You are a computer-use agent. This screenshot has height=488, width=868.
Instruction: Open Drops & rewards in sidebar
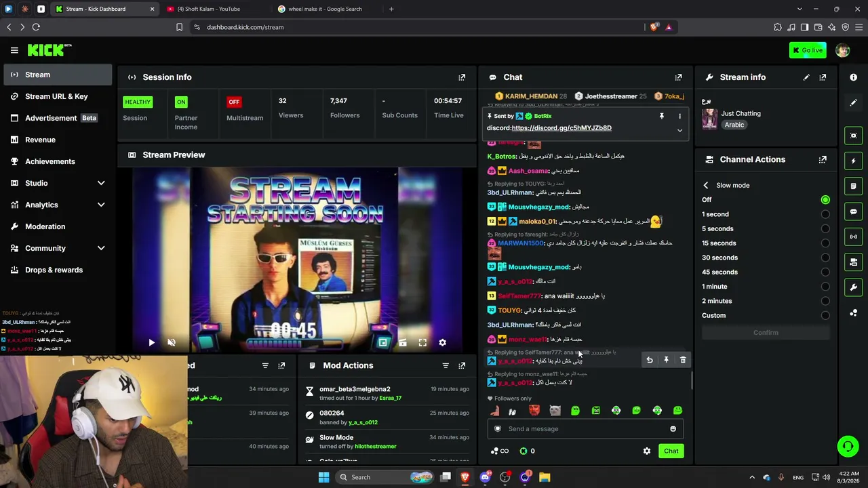point(58,270)
